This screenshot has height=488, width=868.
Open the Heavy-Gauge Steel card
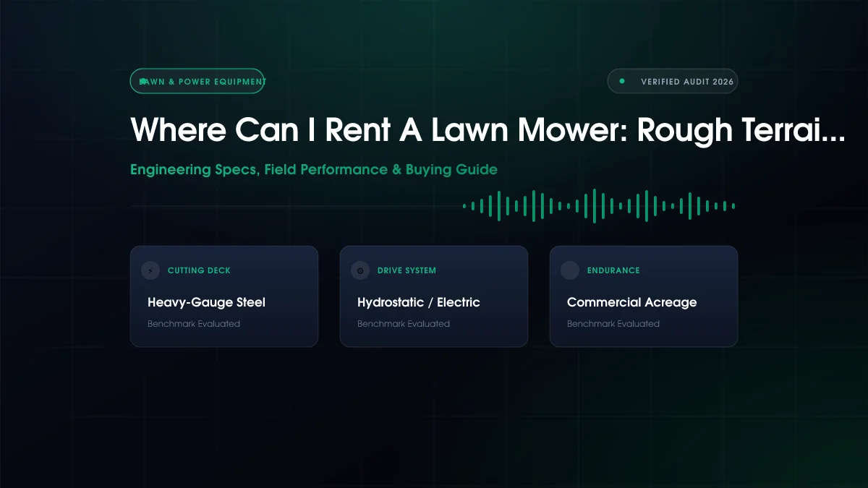coord(224,296)
